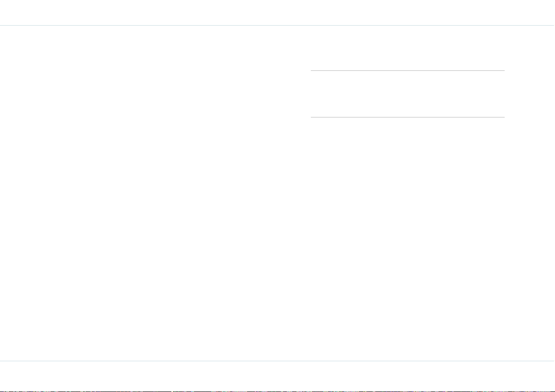Click left end of the lower gray rule
This screenshot has height=392, width=555.
[x=311, y=117]
